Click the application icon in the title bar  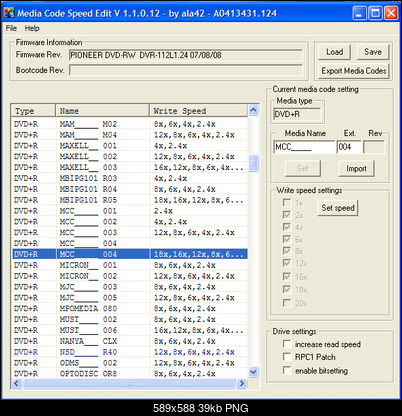[x=9, y=13]
